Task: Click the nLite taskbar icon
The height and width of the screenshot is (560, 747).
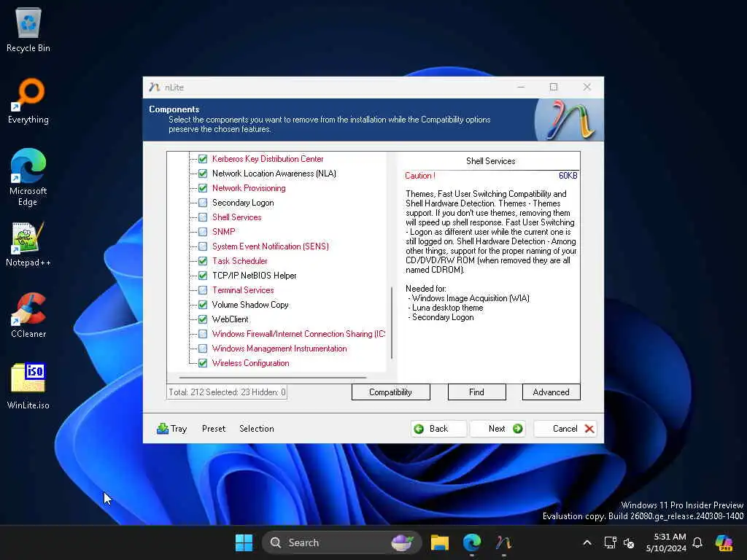Action: coord(503,542)
